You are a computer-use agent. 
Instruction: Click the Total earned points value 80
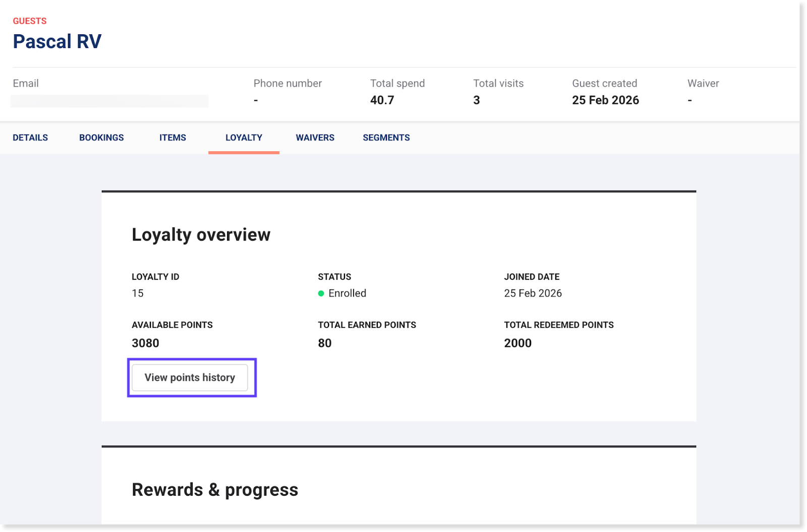coord(324,343)
